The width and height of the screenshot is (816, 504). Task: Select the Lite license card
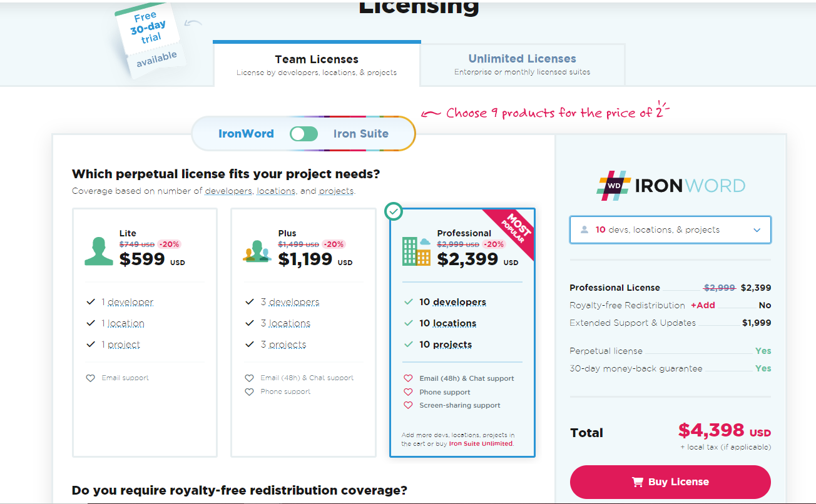145,331
